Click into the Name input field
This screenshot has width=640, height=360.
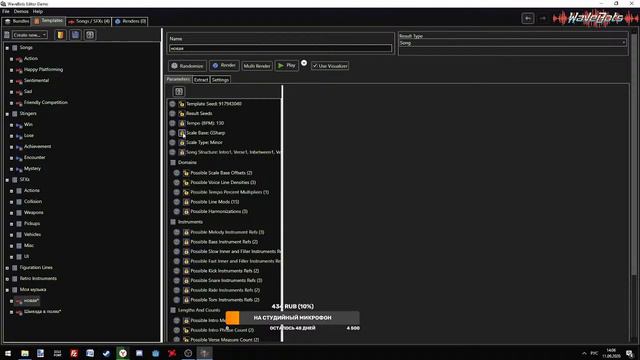tap(281, 49)
